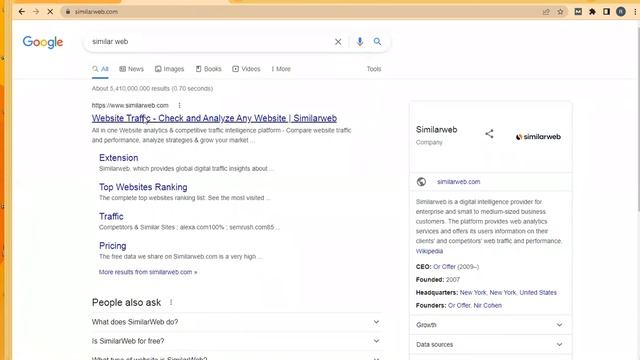Click the share page icon in address bar
This screenshot has width=640, height=360.
(x=546, y=12)
